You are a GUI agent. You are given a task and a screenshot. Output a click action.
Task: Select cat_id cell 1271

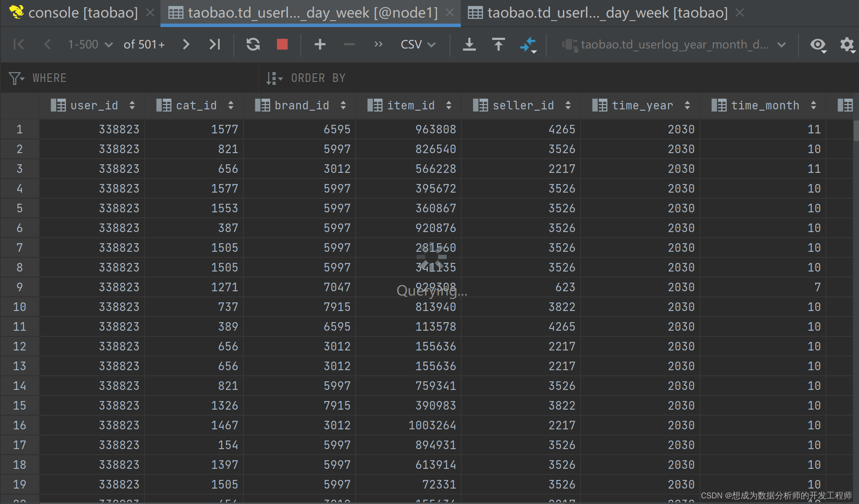click(194, 287)
